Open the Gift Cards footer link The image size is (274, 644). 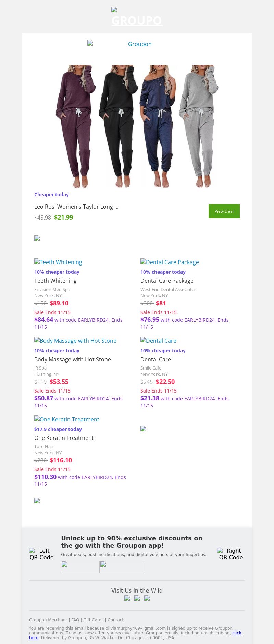click(x=94, y=620)
